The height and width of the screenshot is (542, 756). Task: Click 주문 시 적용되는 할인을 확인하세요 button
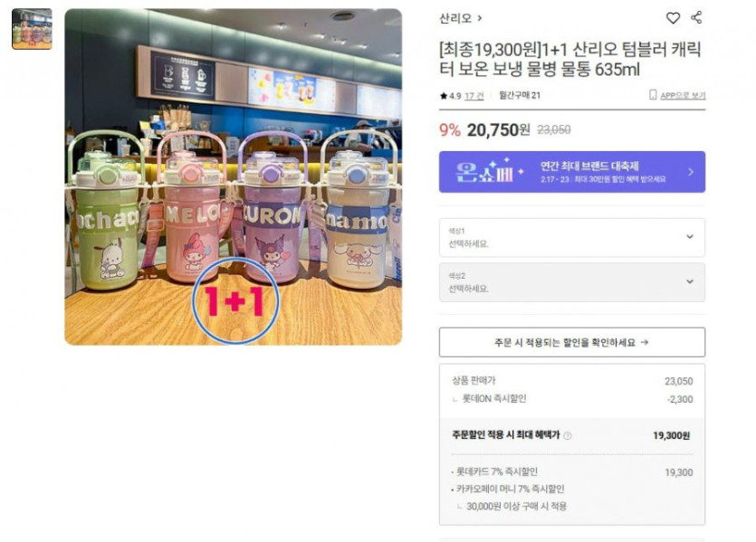point(572,342)
